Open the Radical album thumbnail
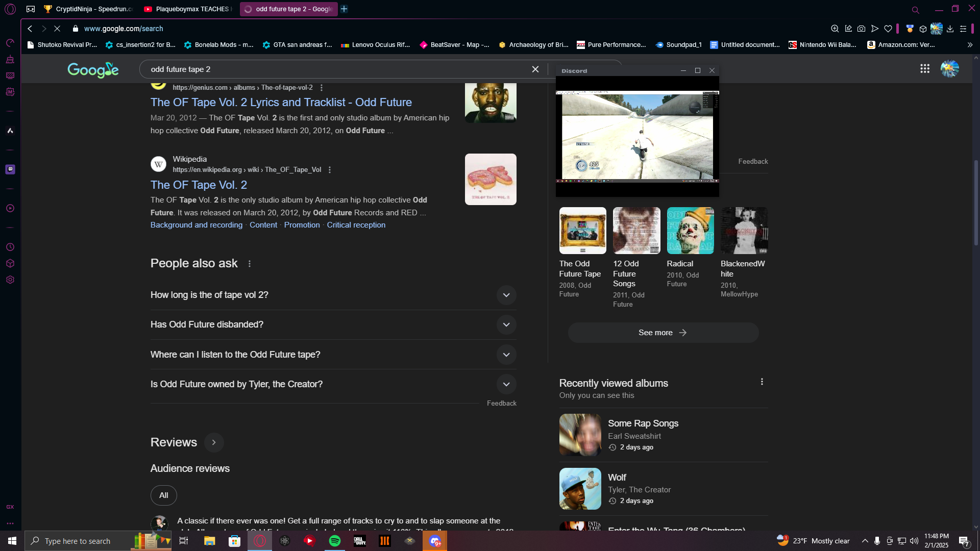This screenshot has height=551, width=980. click(x=690, y=231)
